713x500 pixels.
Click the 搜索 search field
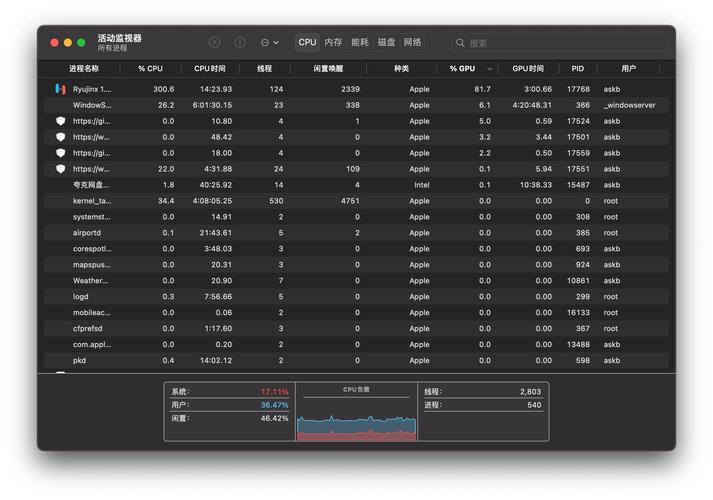[559, 43]
